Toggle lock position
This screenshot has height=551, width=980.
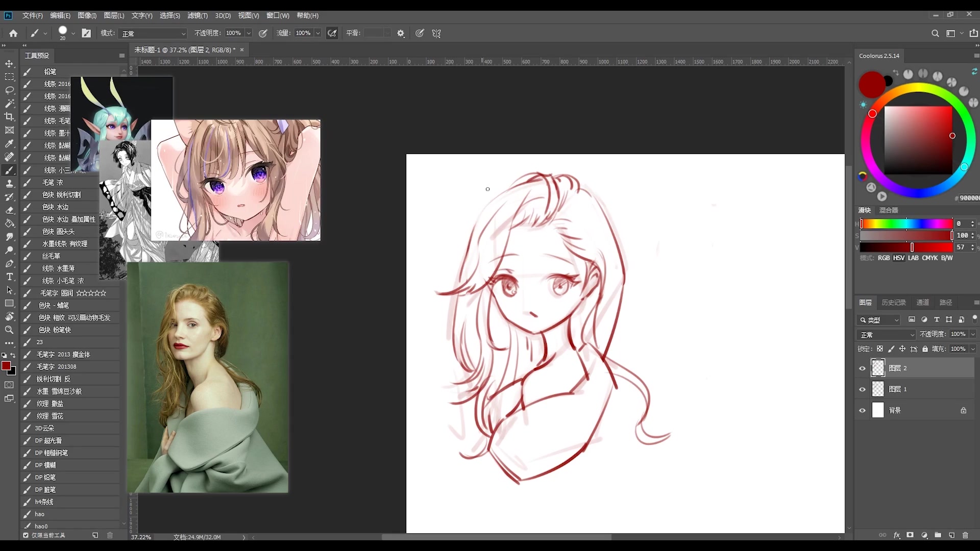click(902, 349)
